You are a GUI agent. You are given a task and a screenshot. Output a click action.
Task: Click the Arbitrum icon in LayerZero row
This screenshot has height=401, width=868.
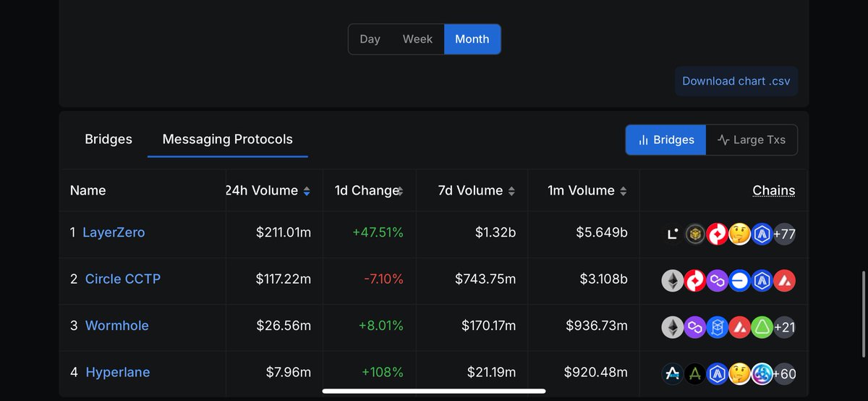(x=762, y=234)
